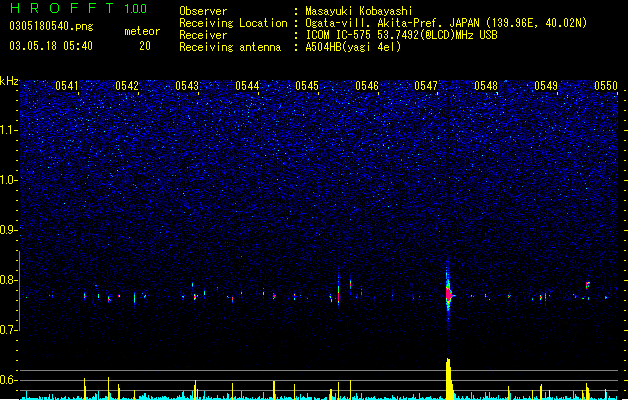Click the vertical red echo streak after 0545
The height and width of the screenshot is (400, 629).
point(339,292)
